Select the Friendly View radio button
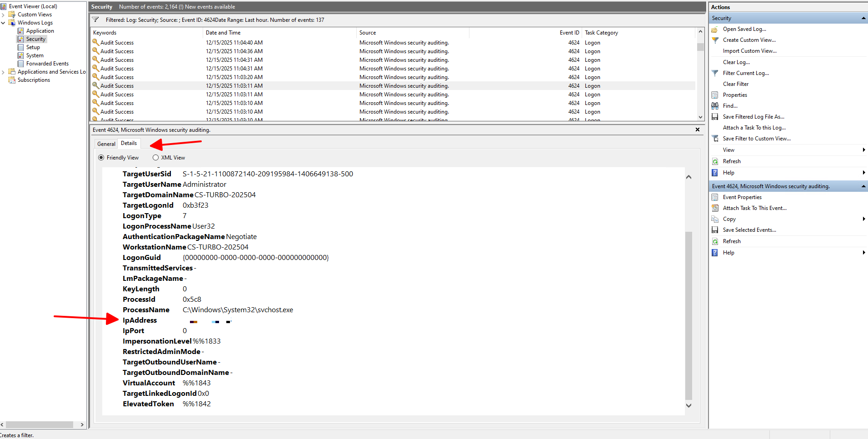 coord(101,158)
